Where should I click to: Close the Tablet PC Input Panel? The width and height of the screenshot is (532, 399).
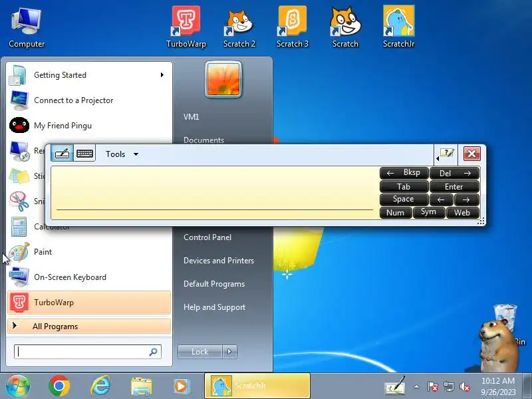click(471, 154)
